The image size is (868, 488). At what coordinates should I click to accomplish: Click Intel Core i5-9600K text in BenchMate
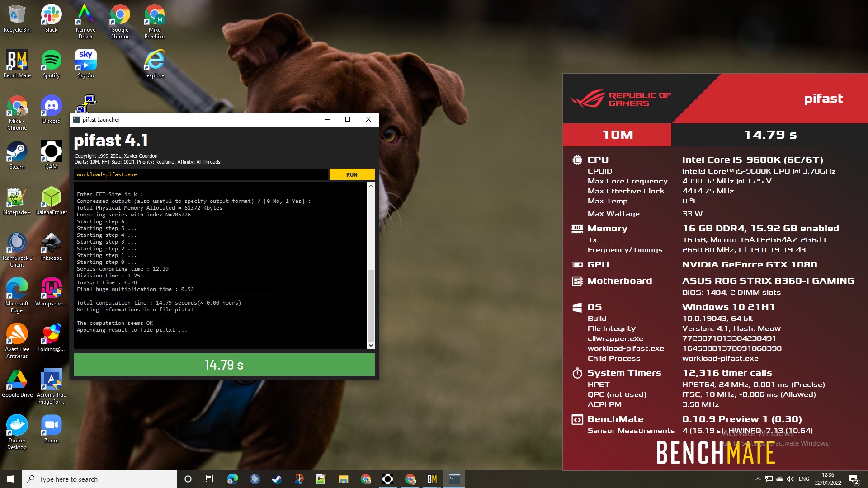point(752,160)
